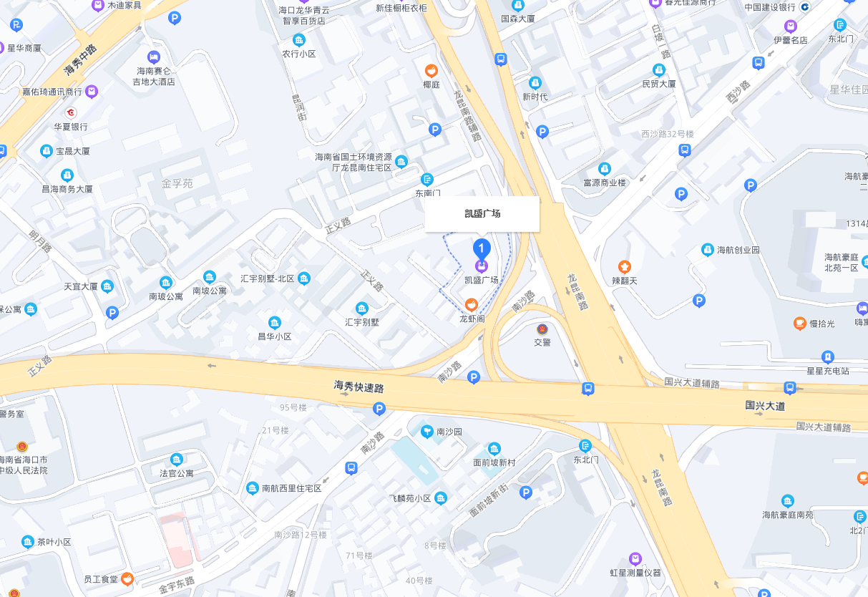Click the 海航创业园 building icon
Screen dimensions: 868x597
[x=708, y=250]
